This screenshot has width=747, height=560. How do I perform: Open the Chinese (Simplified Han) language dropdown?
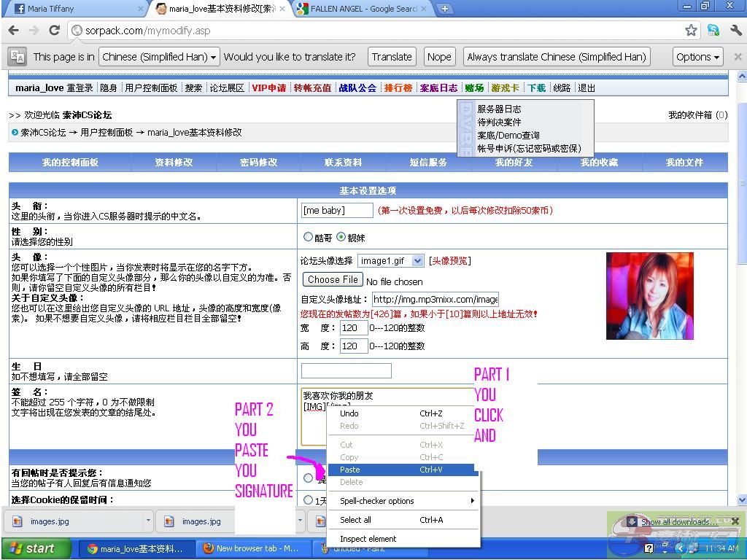(x=159, y=57)
